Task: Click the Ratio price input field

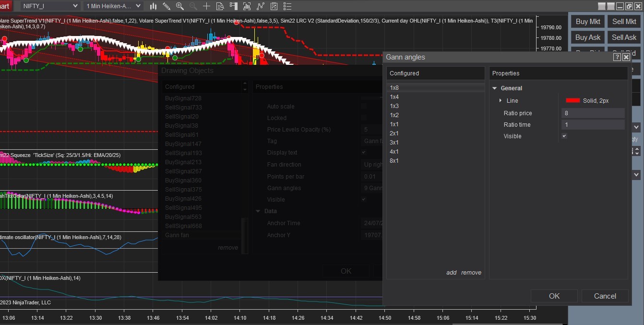Action: (x=593, y=113)
